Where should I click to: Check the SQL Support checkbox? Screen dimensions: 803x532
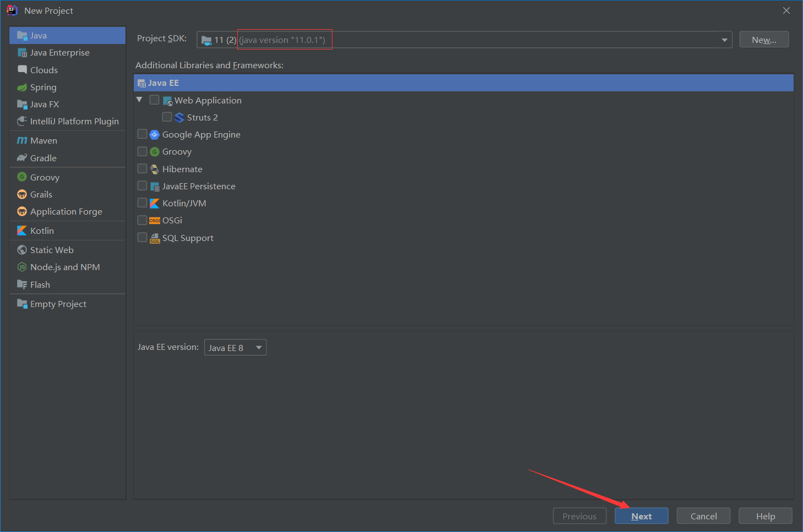143,237
